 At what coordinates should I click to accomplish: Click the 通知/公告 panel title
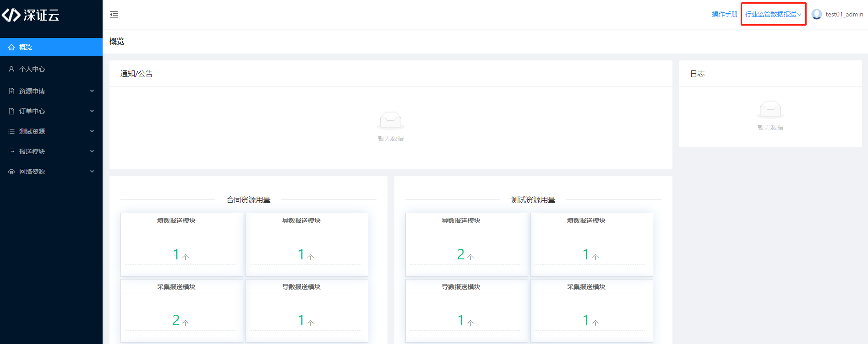(x=136, y=74)
